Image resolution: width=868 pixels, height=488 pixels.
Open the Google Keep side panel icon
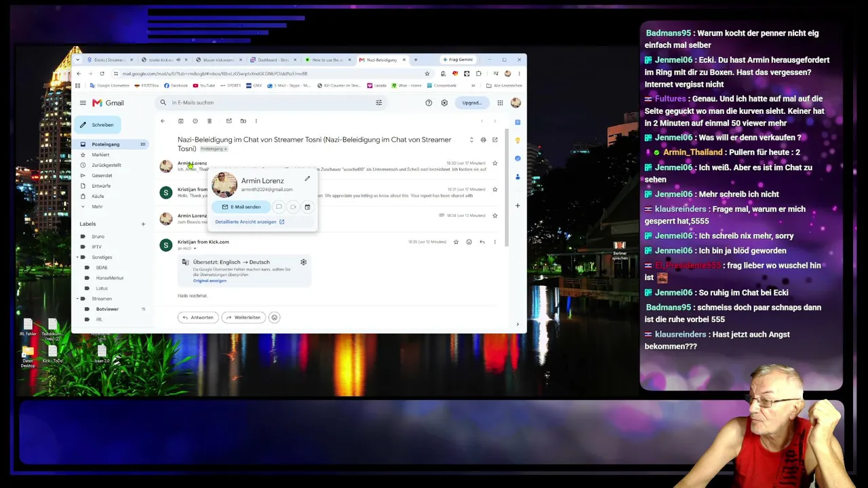coord(517,140)
